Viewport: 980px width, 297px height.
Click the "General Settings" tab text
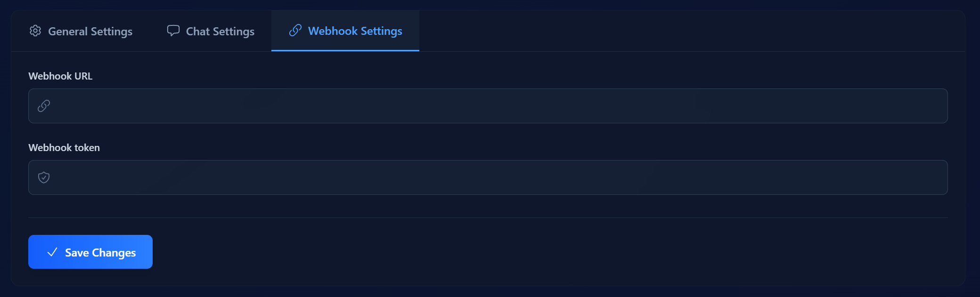pos(90,32)
